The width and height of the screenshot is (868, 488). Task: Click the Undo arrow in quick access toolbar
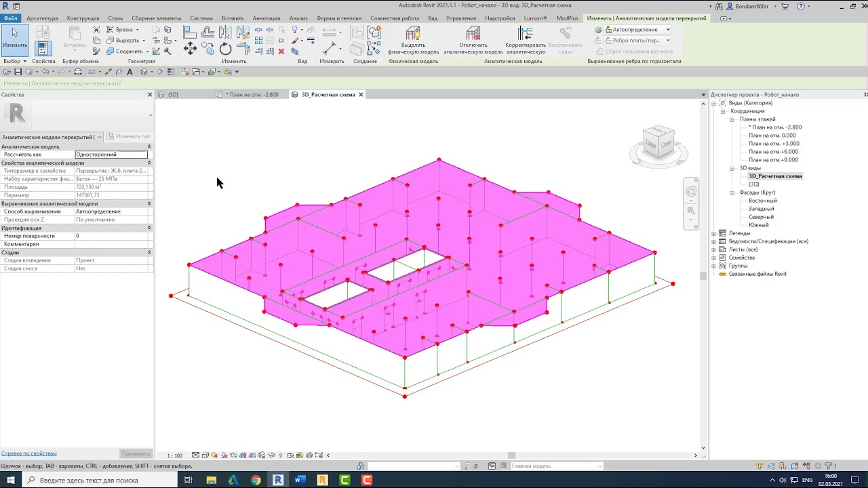tap(45, 72)
